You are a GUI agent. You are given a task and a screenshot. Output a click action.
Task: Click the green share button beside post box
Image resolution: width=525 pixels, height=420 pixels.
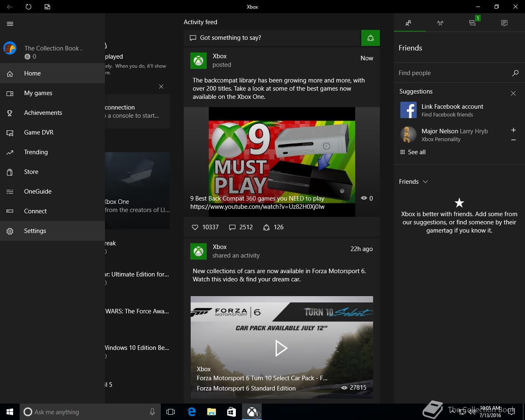[370, 38]
